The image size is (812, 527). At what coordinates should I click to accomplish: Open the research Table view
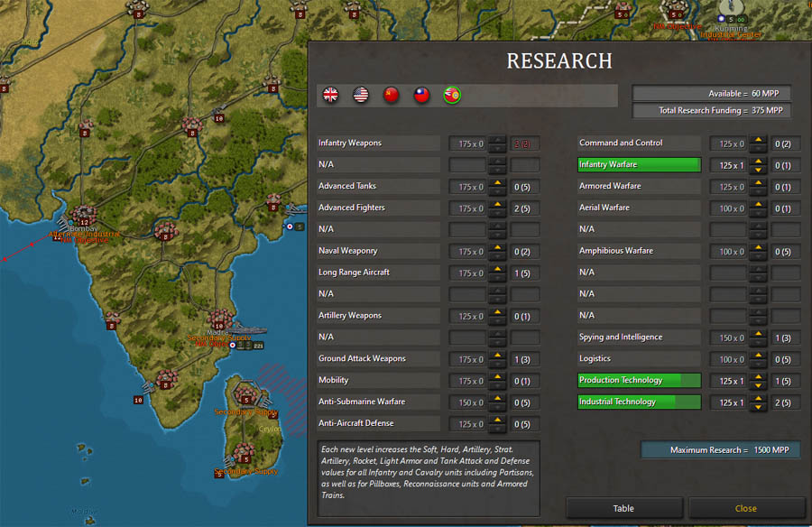624,508
